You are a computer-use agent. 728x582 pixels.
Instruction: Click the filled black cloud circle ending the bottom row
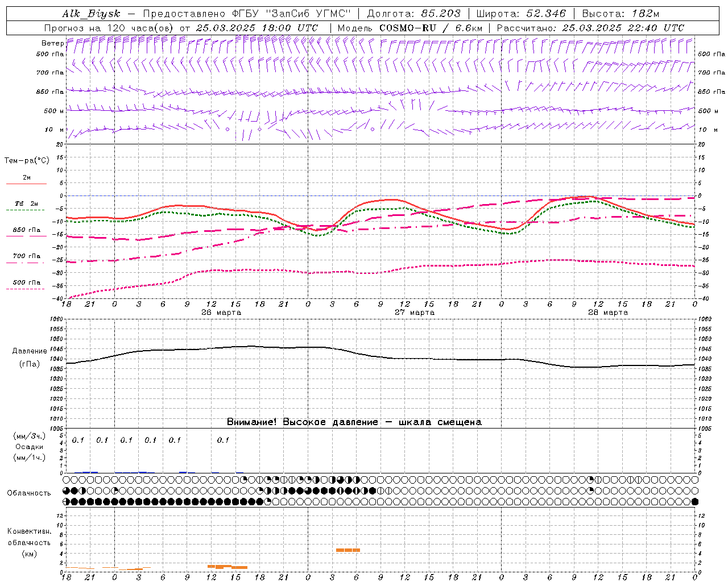pos(694,502)
